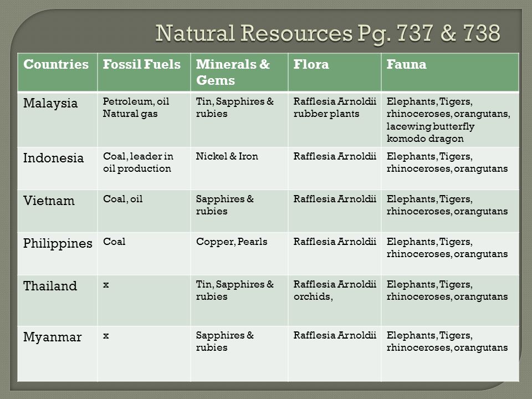Select 'Coal, leader in oil production' cell
This screenshot has height=399, width=532.
pos(144,168)
